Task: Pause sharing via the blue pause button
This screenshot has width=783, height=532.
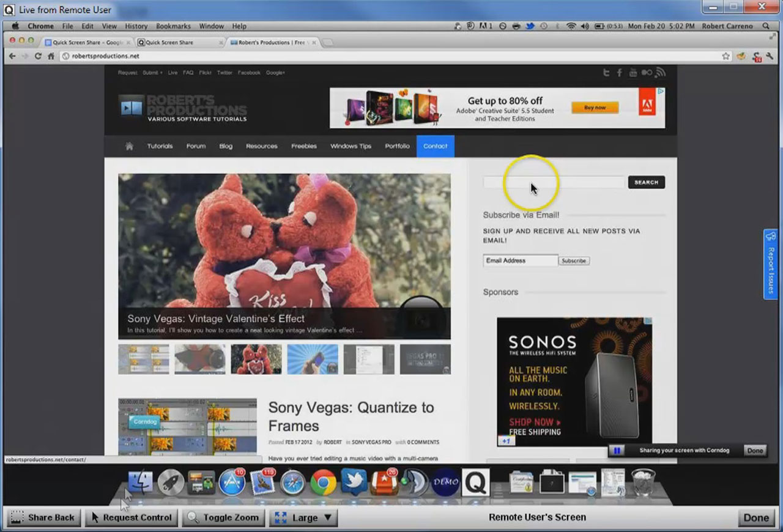Action: (617, 451)
